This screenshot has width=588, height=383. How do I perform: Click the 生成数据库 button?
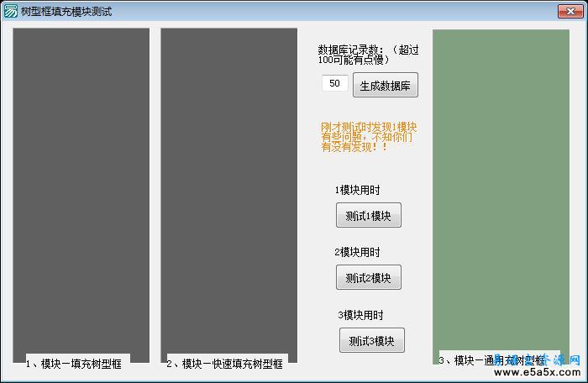[385, 85]
